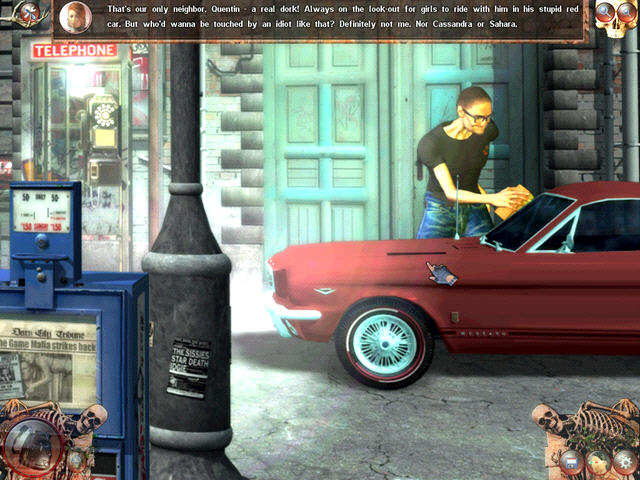Click the save game floppy disk icon
The image size is (640, 480).
pyautogui.click(x=570, y=461)
